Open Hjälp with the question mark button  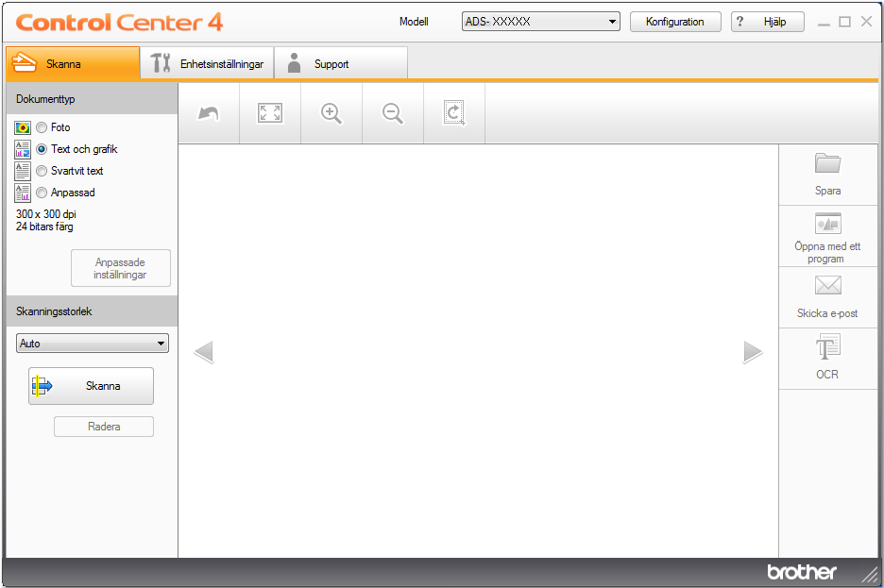point(767,22)
